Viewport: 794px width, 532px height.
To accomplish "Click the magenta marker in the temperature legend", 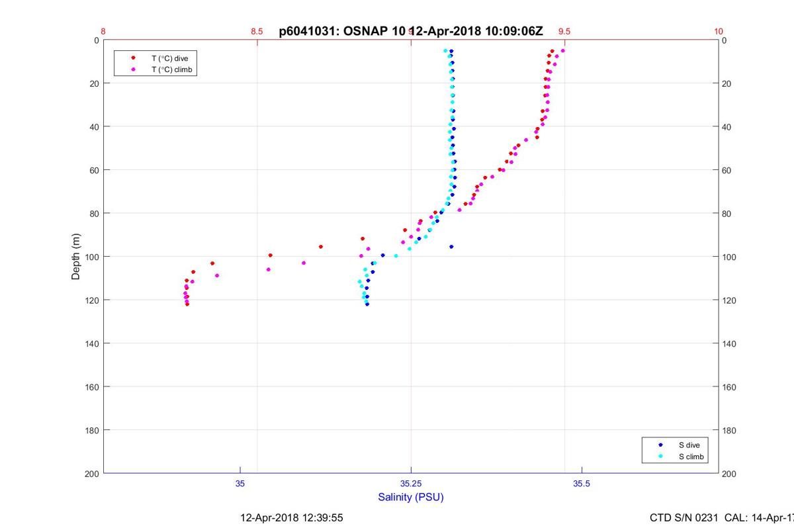I will [134, 69].
